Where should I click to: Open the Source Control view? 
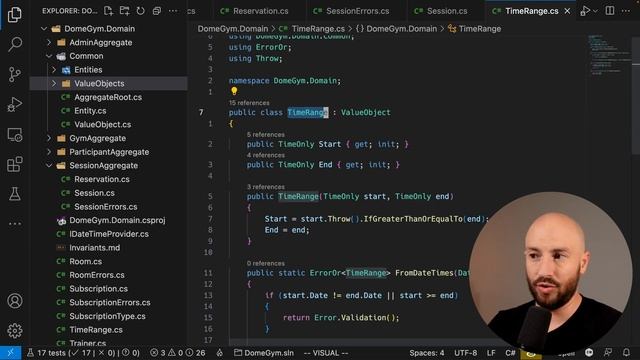(x=15, y=74)
